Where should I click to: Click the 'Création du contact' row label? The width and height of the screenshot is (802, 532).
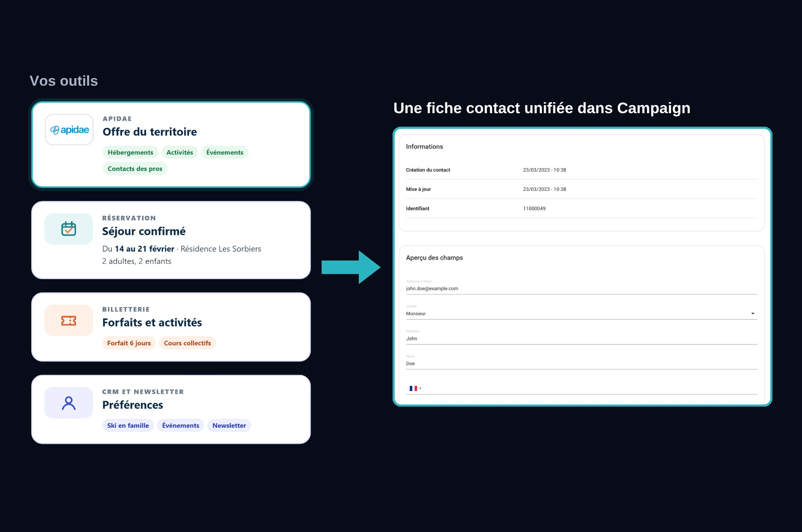pos(428,170)
